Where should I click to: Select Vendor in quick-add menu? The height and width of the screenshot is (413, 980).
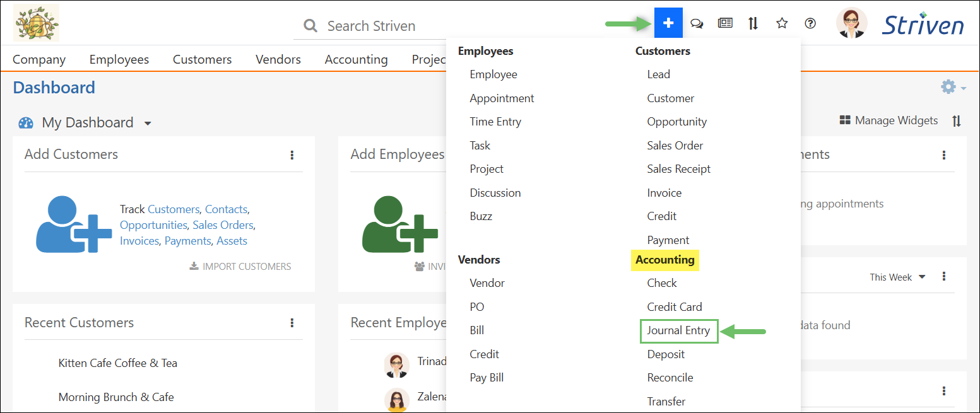coord(487,283)
